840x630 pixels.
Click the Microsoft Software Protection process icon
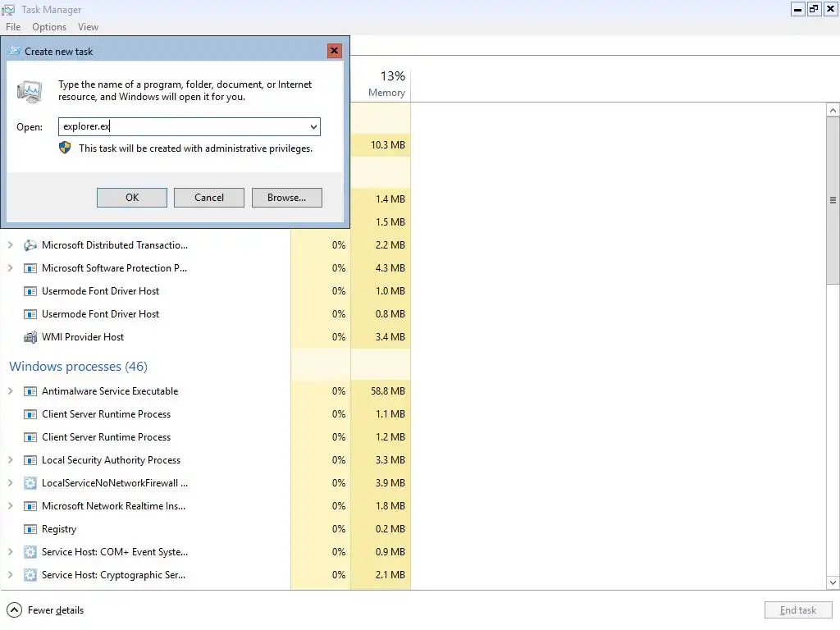[x=30, y=268]
